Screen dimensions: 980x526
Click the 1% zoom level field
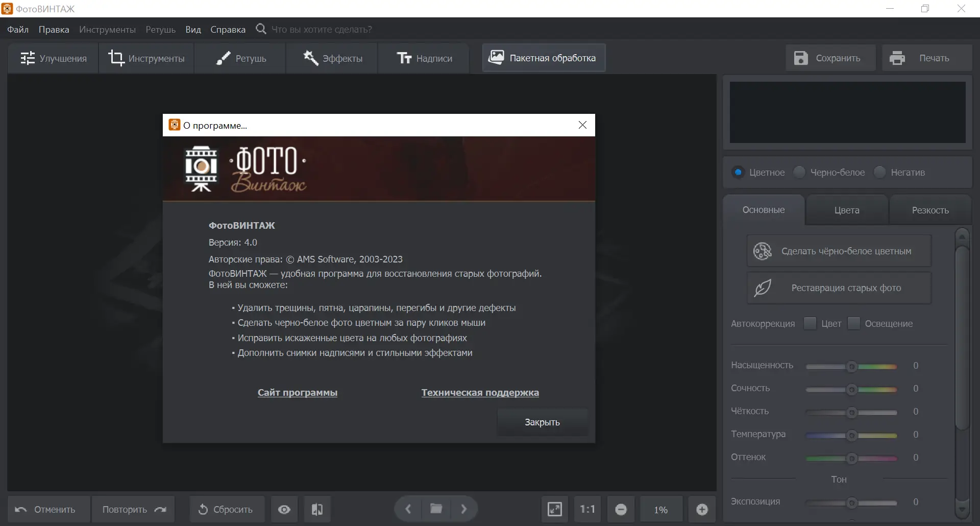pyautogui.click(x=661, y=509)
